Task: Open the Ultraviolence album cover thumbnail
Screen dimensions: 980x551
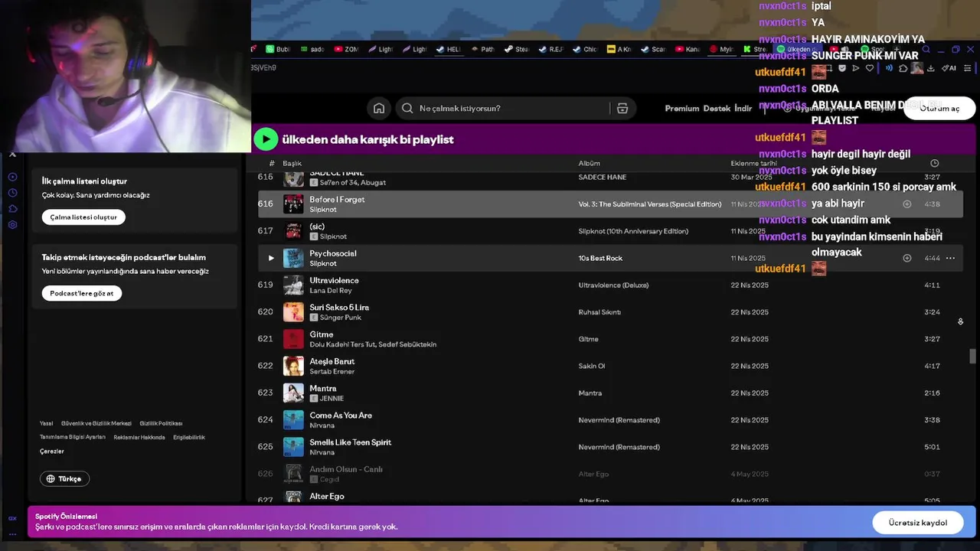Action: (x=293, y=285)
